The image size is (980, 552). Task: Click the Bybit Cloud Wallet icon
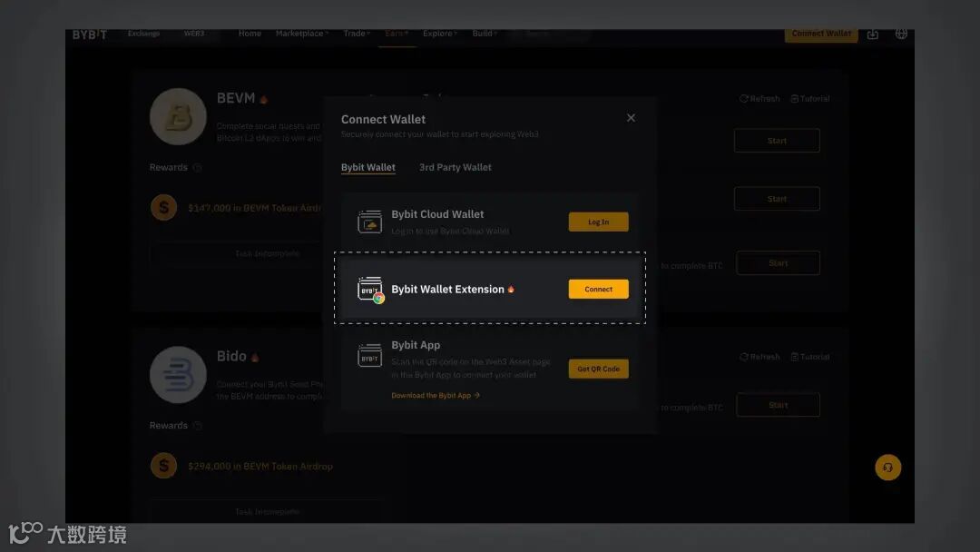coord(369,222)
